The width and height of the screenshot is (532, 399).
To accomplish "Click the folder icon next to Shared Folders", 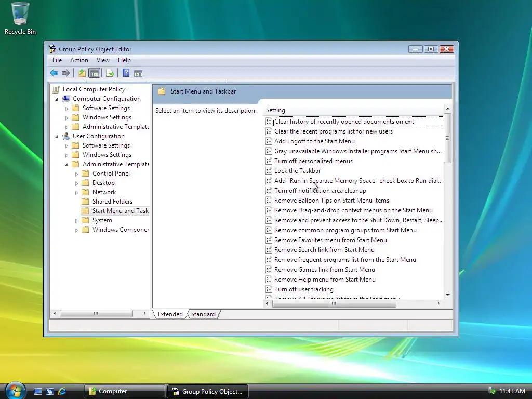I will (86, 201).
